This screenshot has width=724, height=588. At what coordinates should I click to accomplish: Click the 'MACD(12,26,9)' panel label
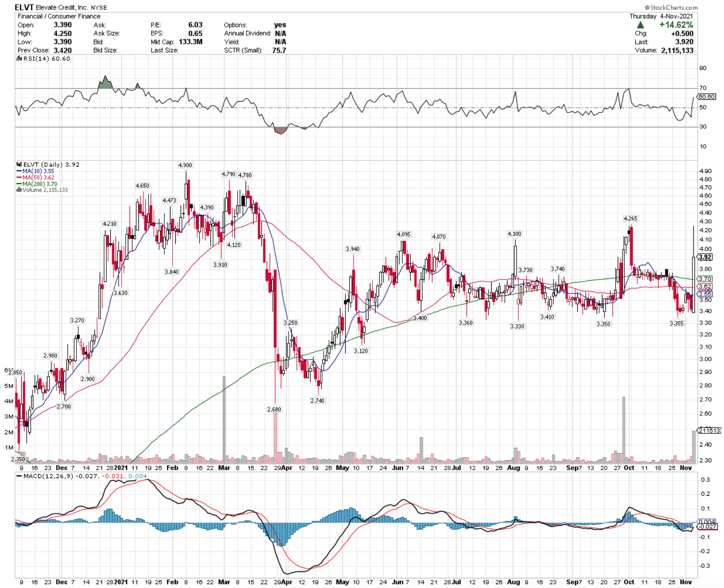click(48, 476)
